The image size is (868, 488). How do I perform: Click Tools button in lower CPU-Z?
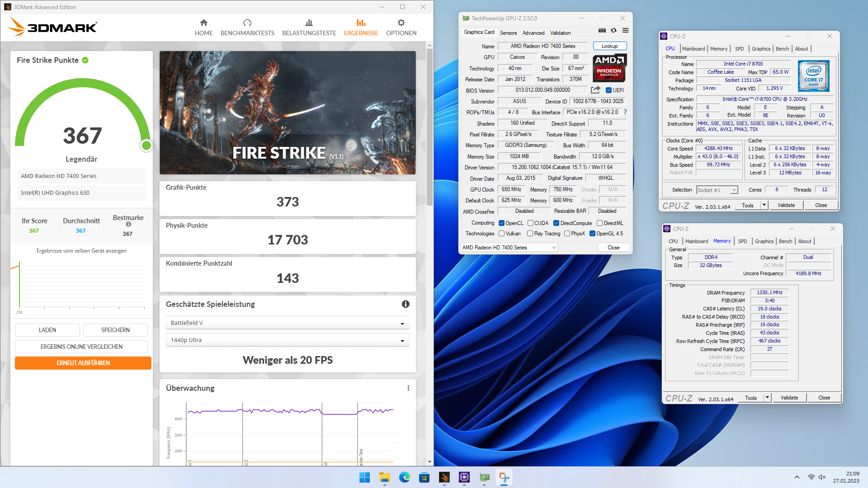click(x=750, y=398)
